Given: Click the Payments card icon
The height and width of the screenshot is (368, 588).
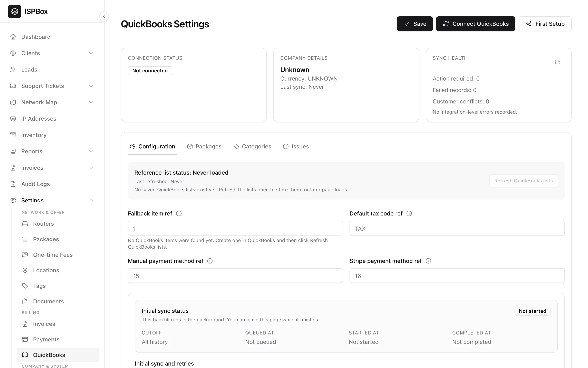Looking at the screenshot, I should coord(25,340).
